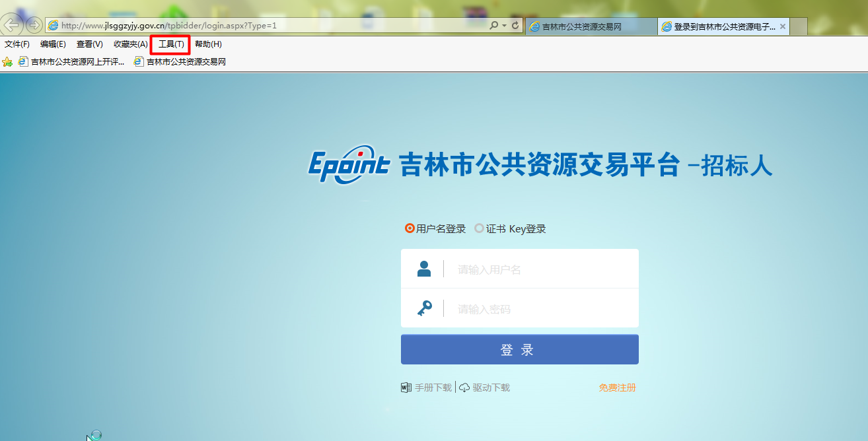Open the 编辑(E) menu

click(53, 44)
